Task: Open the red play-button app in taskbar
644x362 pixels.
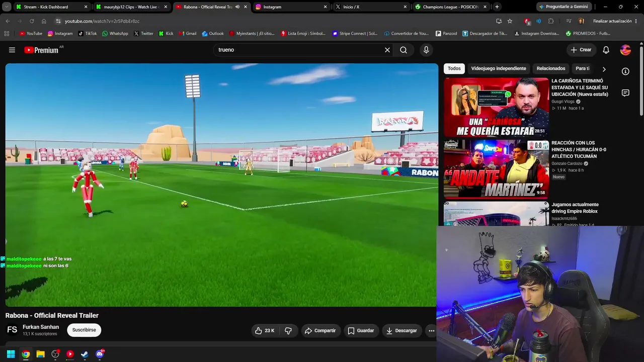Action: [x=70, y=354]
